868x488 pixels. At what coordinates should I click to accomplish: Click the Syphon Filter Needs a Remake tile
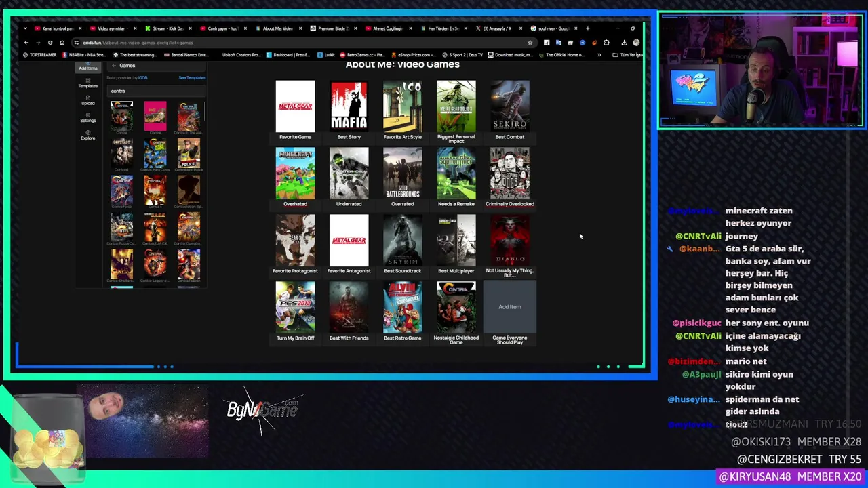(456, 174)
